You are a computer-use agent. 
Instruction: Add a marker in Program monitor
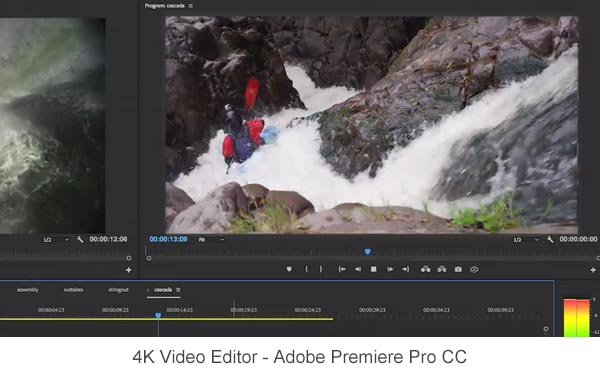[289, 269]
